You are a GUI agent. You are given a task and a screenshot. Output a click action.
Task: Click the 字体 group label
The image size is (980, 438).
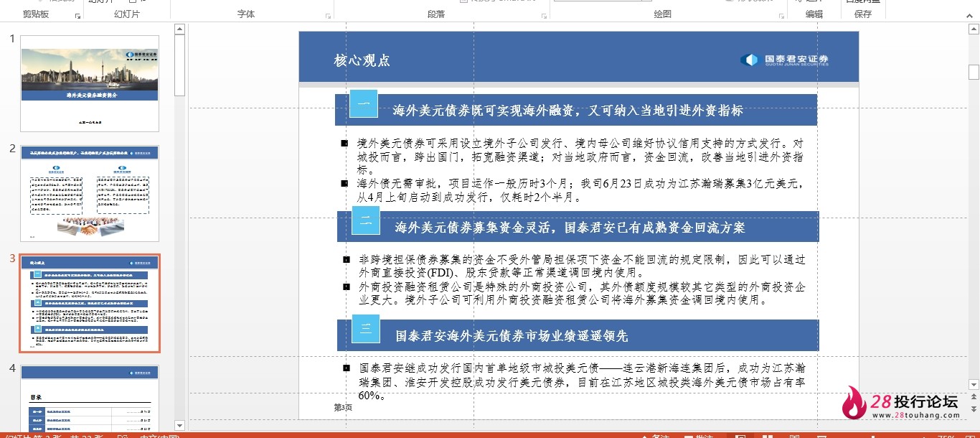246,14
